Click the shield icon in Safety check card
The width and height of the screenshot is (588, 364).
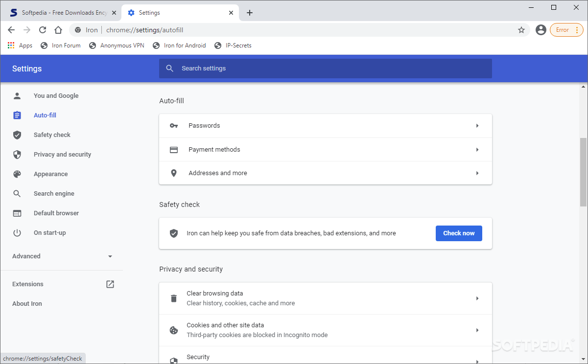click(174, 233)
